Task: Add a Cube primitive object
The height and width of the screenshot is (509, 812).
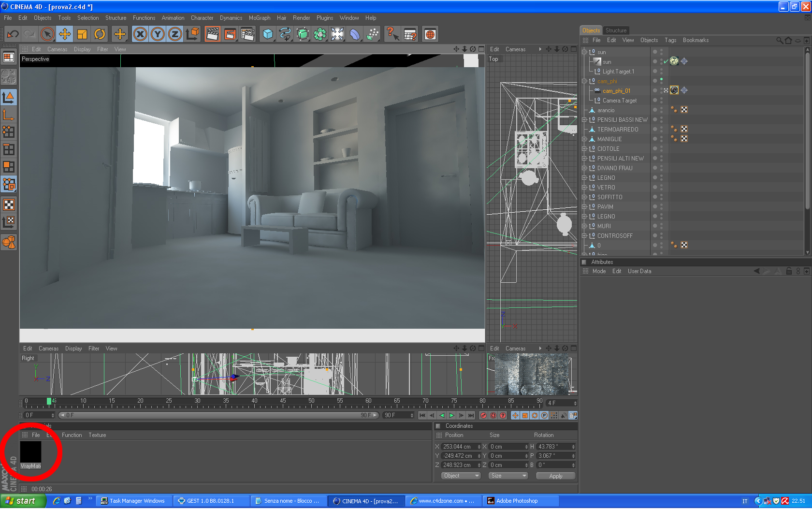Action: pos(268,34)
